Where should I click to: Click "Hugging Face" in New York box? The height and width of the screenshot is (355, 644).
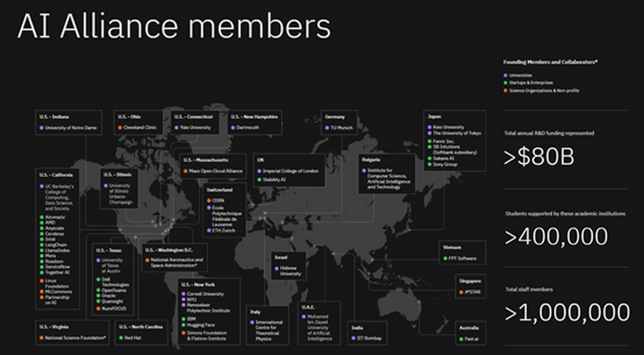201,325
